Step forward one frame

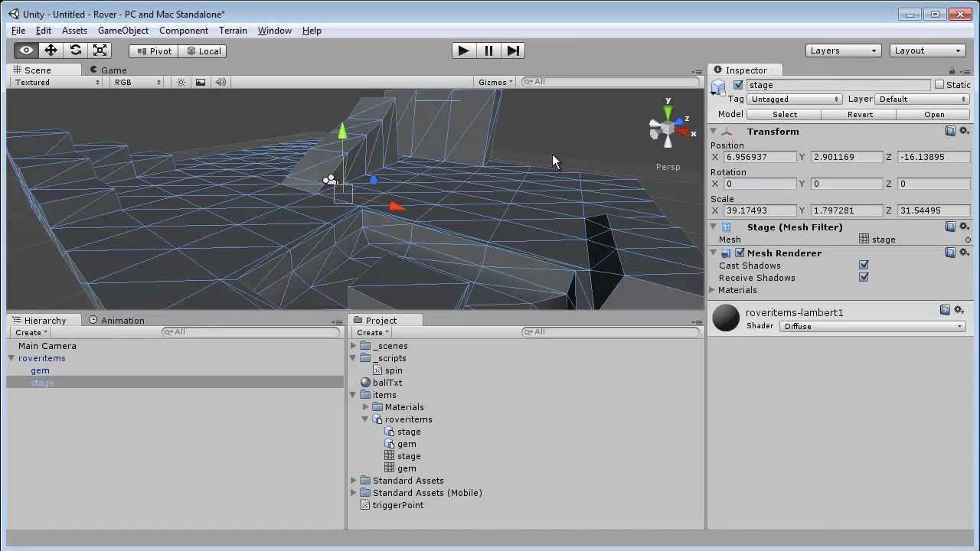pyautogui.click(x=513, y=51)
